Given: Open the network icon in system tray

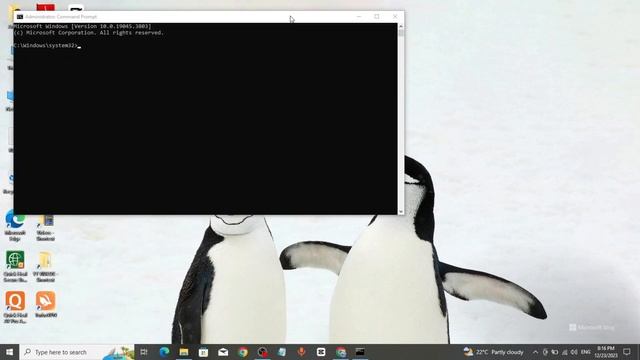Looking at the screenshot, I should point(564,352).
